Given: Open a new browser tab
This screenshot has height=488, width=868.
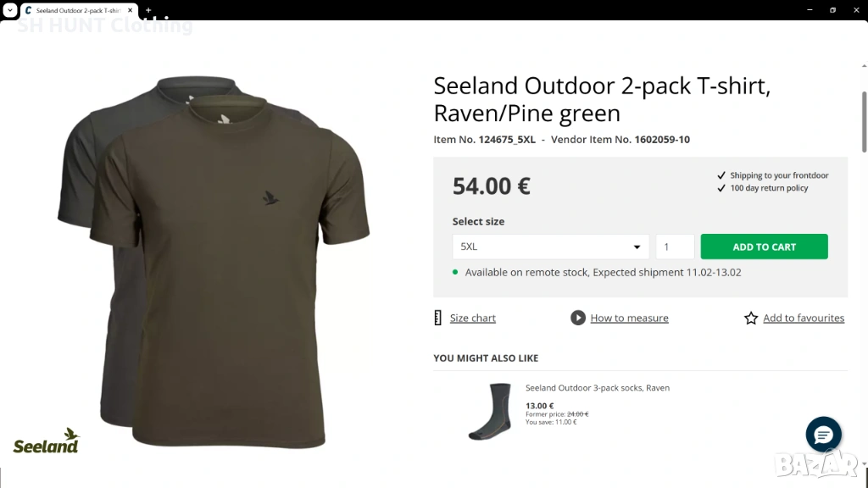Looking at the screenshot, I should click(x=148, y=10).
